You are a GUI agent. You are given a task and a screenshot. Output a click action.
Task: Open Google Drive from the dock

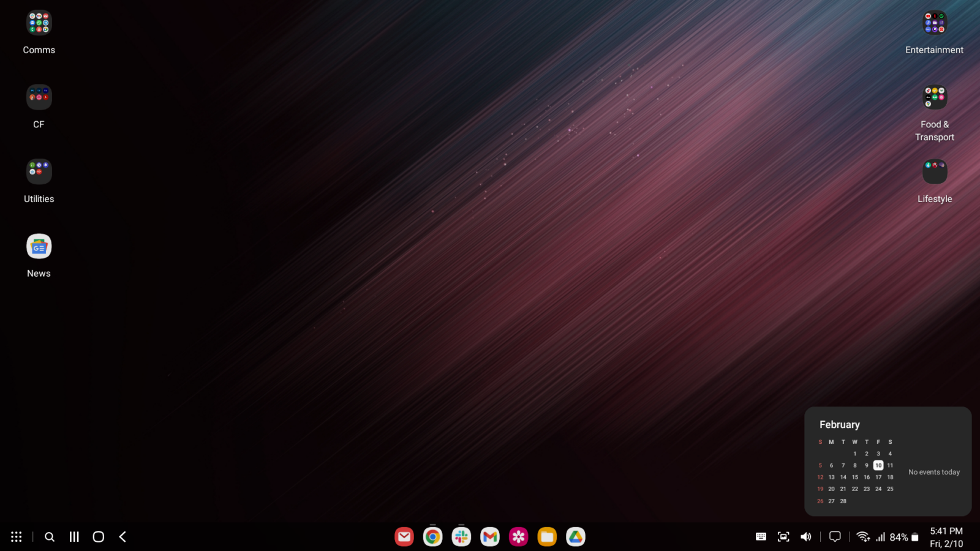click(576, 537)
